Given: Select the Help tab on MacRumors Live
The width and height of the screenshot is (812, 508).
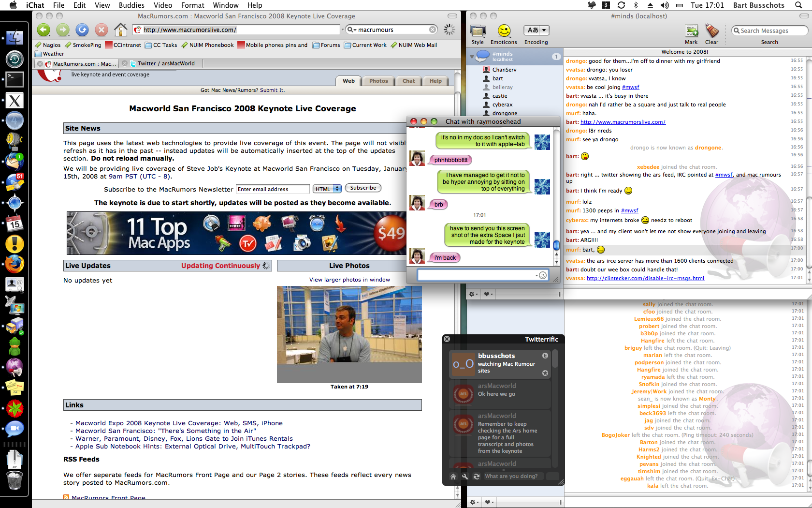Looking at the screenshot, I should [435, 81].
